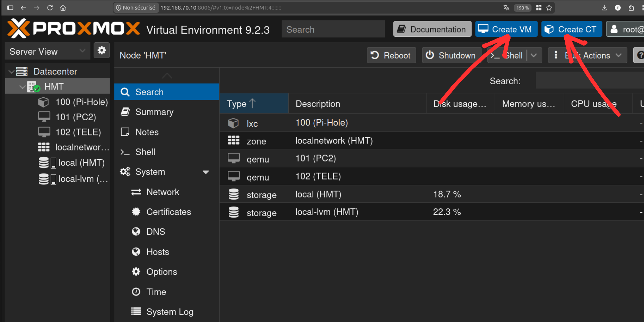Click the HMT node icon in tree
Image resolution: width=644 pixels, height=322 pixels.
[34, 87]
